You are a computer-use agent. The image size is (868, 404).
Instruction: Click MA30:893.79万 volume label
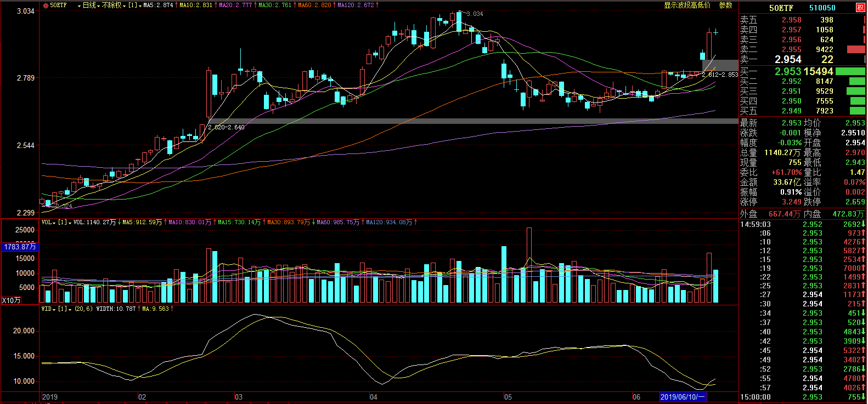click(x=289, y=223)
